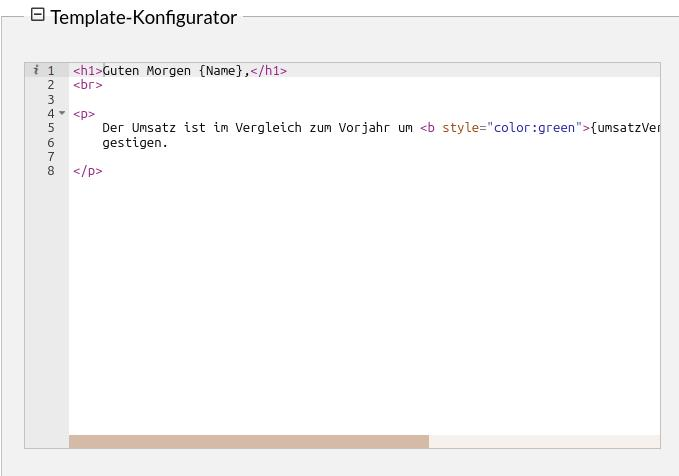Screen dimensions: 679x476
Task: Click line number 7 in the gutter
Action: click(50, 156)
